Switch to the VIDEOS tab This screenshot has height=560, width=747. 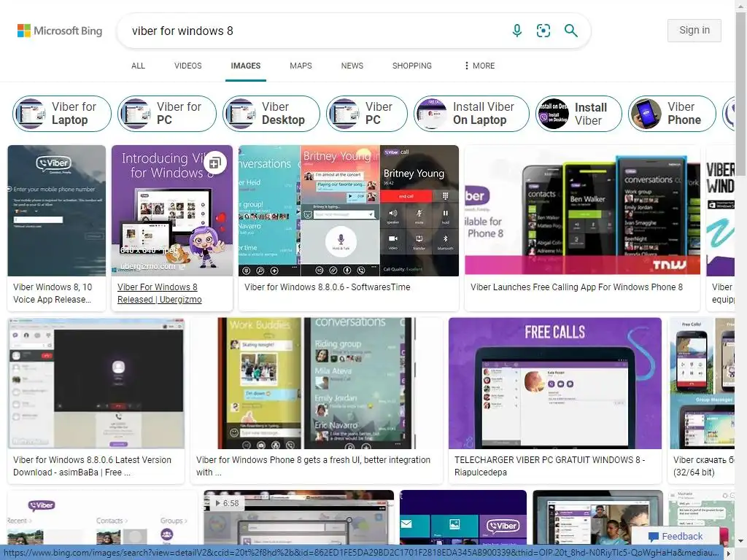[187, 66]
